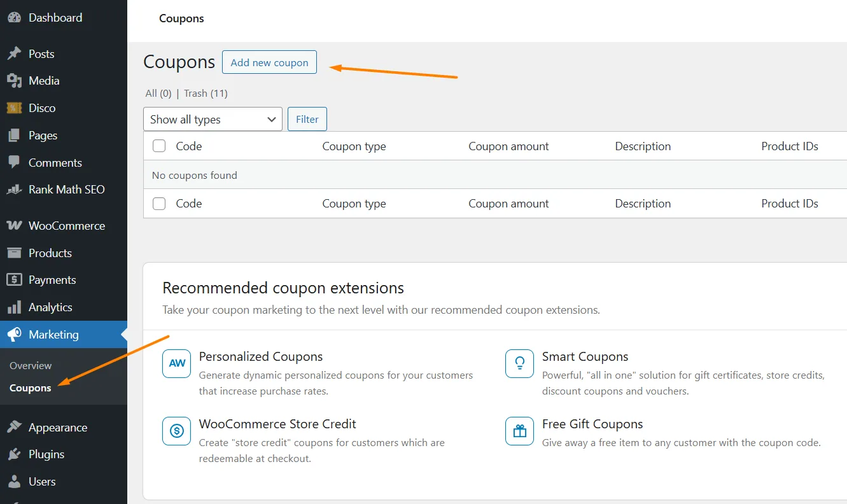The image size is (847, 504).
Task: Click the WooCommerce logo icon
Action: click(14, 226)
